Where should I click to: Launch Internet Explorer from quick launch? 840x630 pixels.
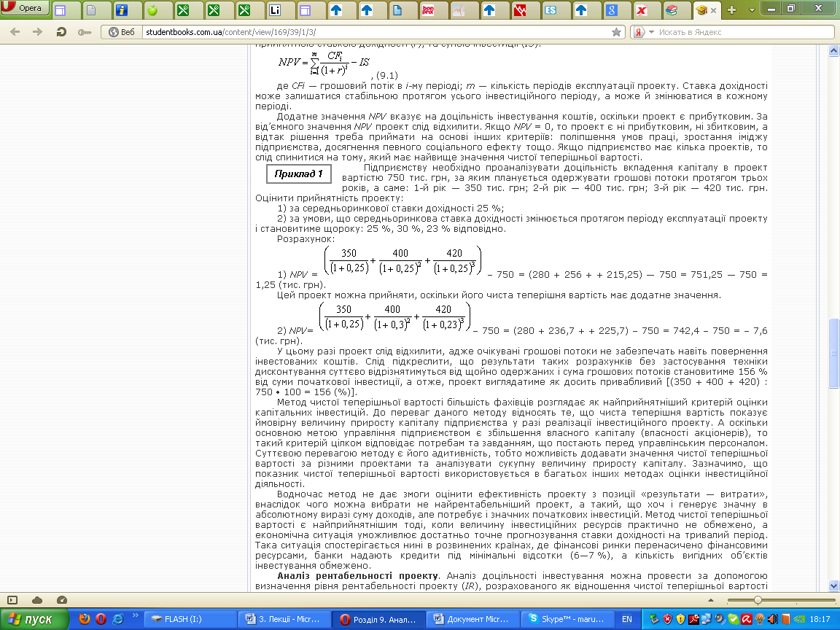117,619
